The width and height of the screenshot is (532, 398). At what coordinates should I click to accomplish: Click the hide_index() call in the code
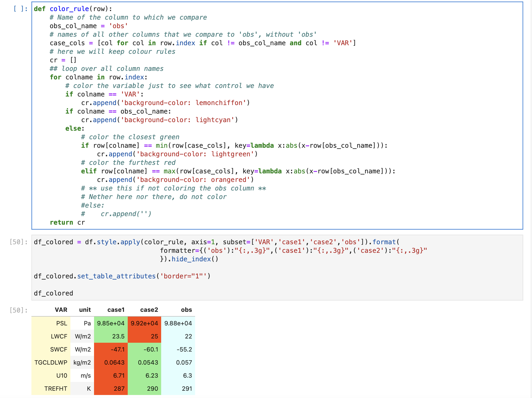195,259
